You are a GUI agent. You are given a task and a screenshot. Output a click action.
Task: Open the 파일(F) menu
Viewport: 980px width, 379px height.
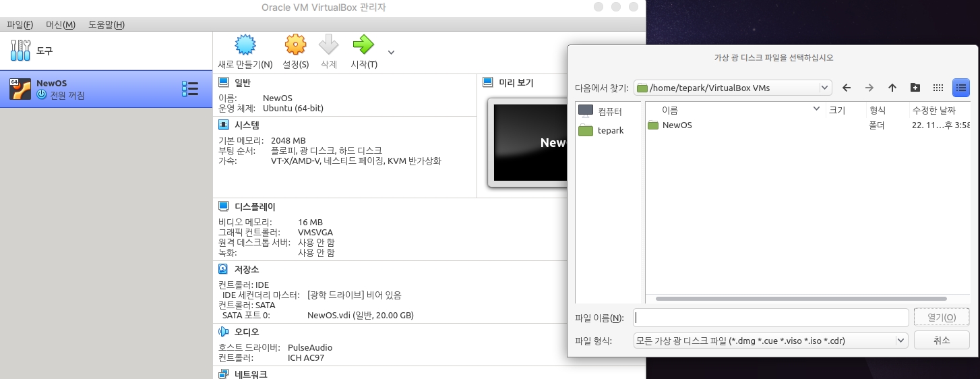[20, 25]
